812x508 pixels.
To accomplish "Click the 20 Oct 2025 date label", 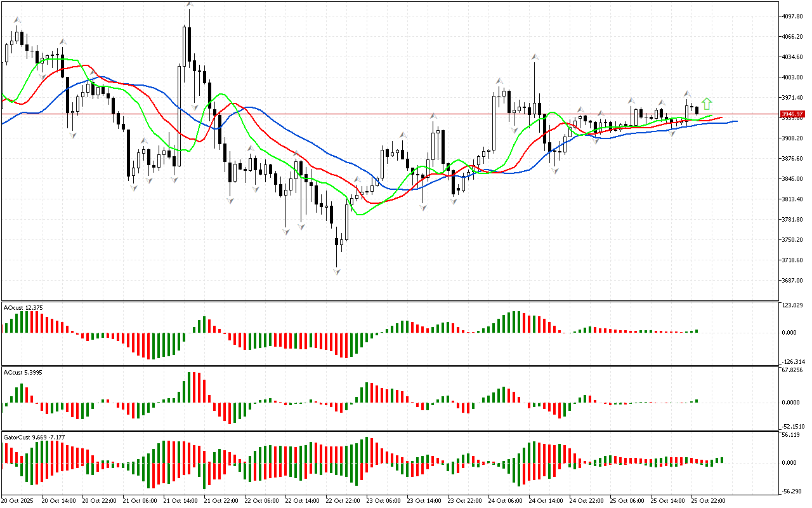I will (x=18, y=500).
